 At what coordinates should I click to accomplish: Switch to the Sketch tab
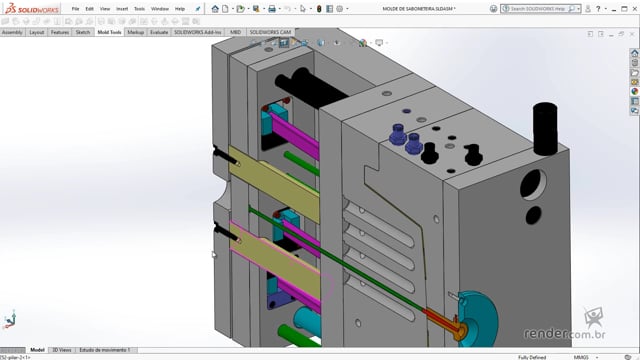click(x=82, y=32)
